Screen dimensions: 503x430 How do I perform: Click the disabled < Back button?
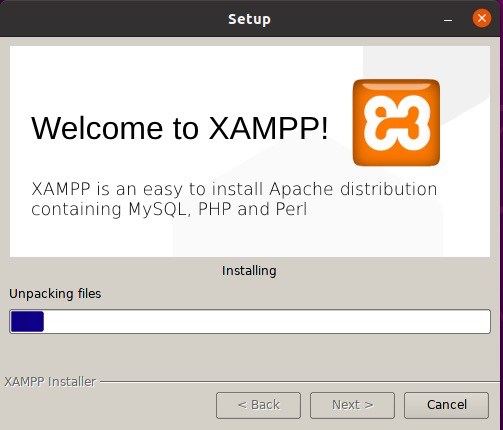coord(258,405)
